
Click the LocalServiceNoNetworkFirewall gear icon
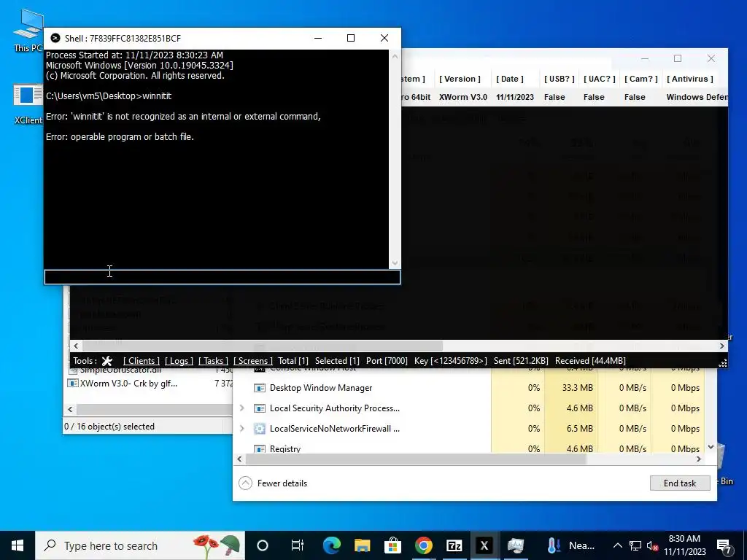point(259,429)
